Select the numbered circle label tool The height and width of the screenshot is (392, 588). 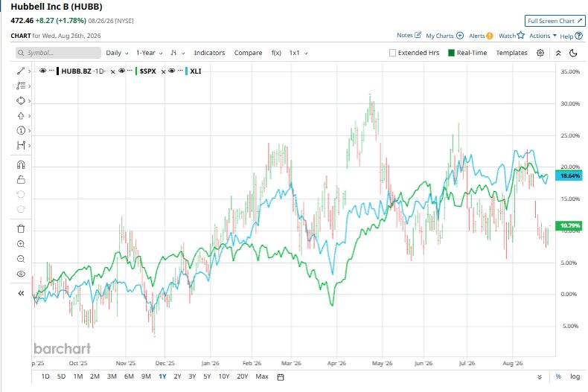[21, 130]
